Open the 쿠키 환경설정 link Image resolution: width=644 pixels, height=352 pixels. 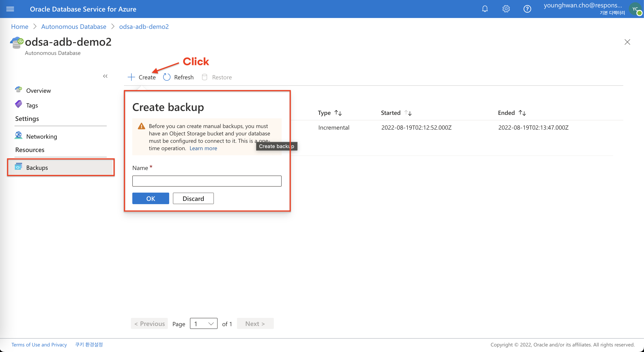coord(89,344)
